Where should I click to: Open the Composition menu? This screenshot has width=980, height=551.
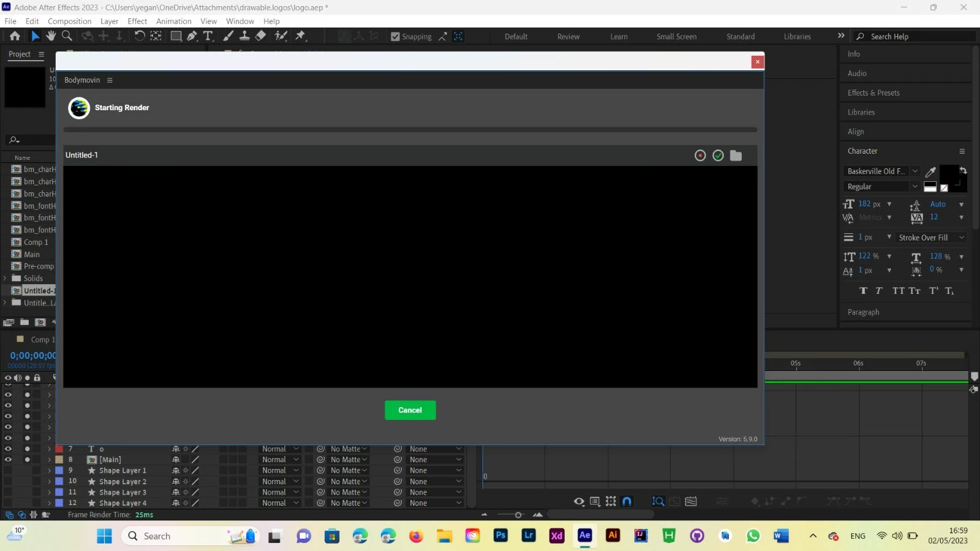coord(69,21)
